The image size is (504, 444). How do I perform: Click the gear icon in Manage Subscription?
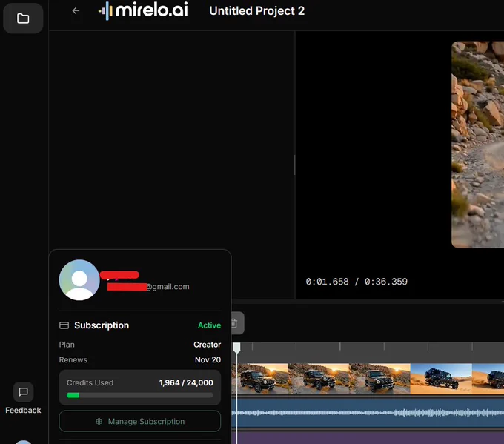pos(99,421)
